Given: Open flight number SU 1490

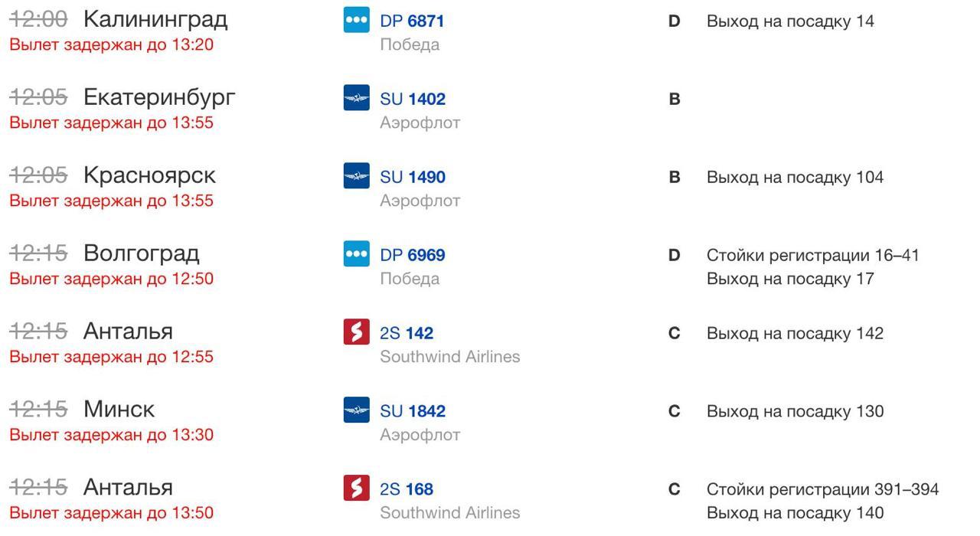Looking at the screenshot, I should 413,178.
